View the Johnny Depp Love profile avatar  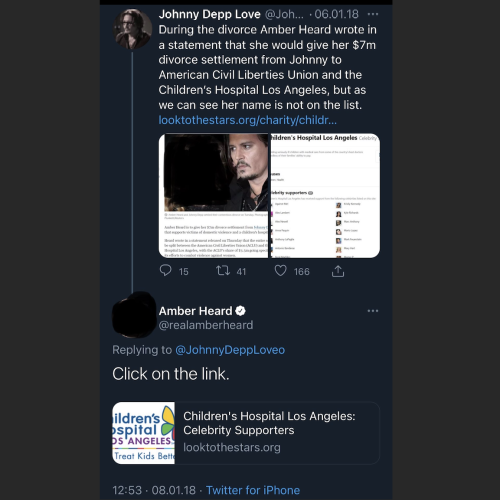133,29
